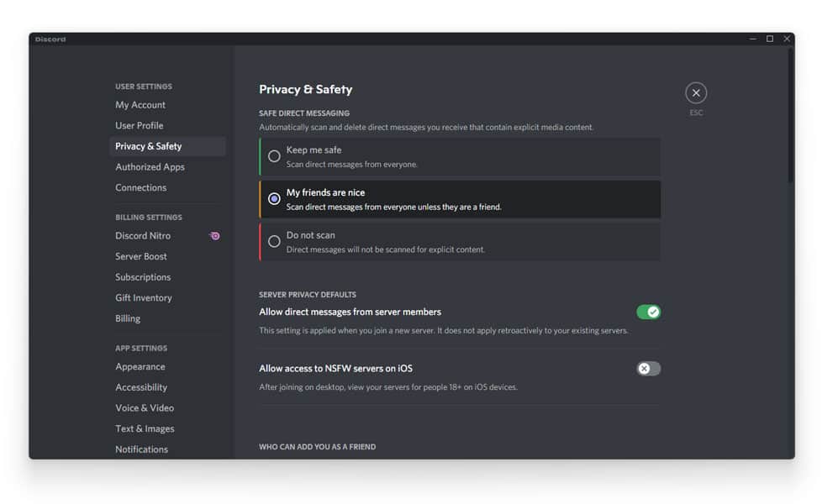The height and width of the screenshot is (504, 822).
Task: Click the settings page vertical scrollbar
Action: [790, 115]
